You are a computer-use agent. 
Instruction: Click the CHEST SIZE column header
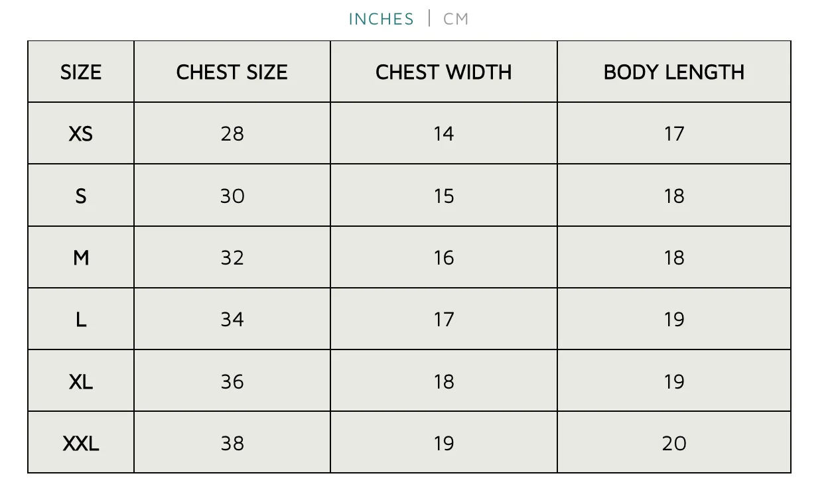[x=232, y=72]
